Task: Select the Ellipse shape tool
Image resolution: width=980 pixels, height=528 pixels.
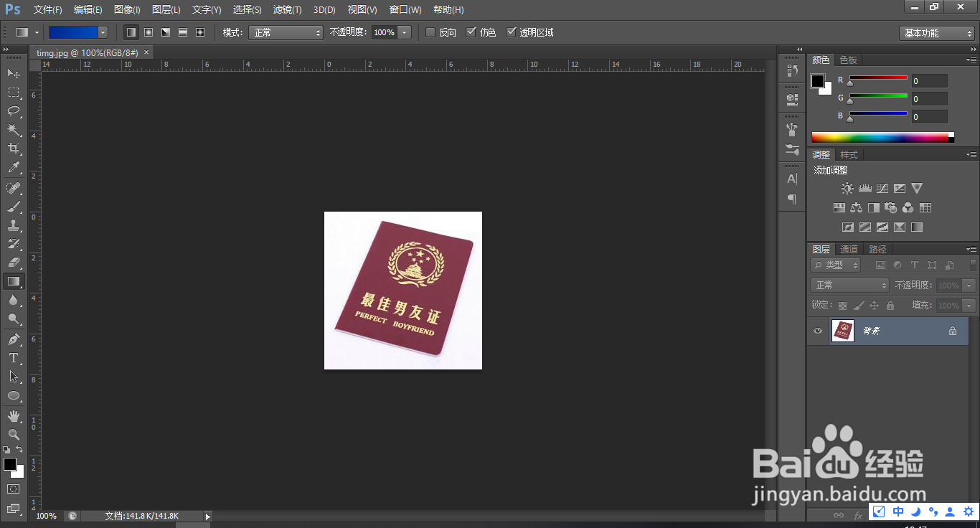Action: (14, 395)
